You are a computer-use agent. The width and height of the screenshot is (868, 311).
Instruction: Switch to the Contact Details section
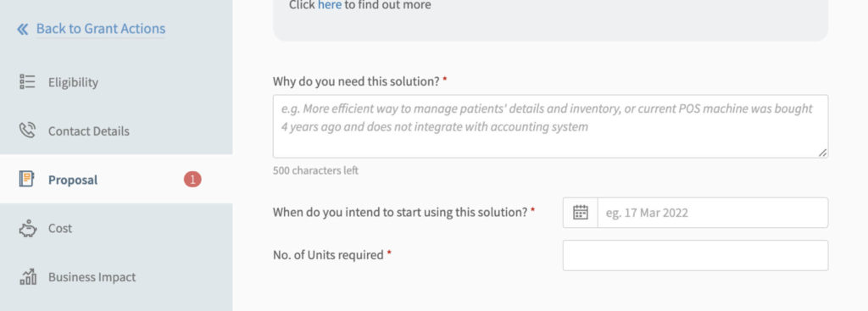(x=88, y=131)
